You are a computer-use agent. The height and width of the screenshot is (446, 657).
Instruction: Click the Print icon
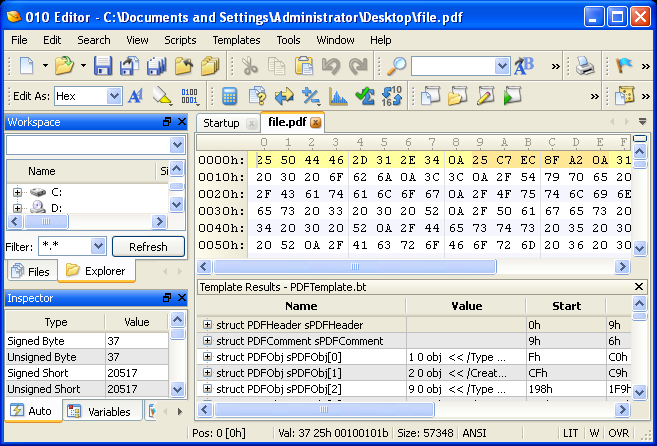point(585,66)
